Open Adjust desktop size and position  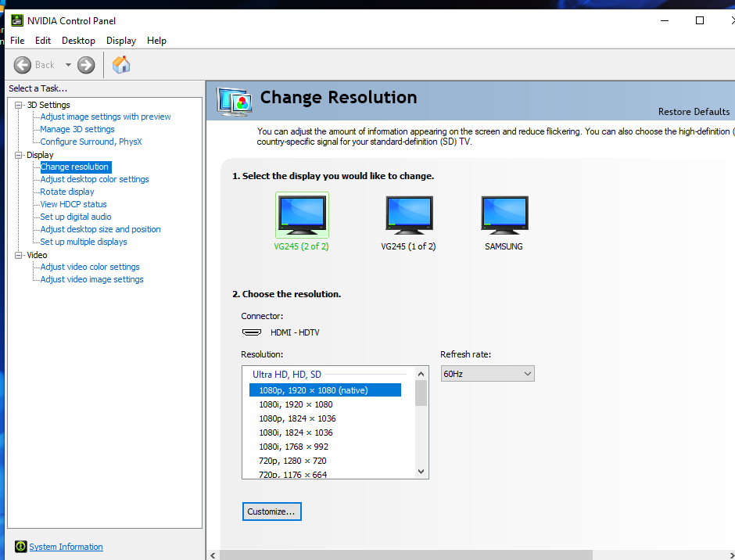[100, 229]
